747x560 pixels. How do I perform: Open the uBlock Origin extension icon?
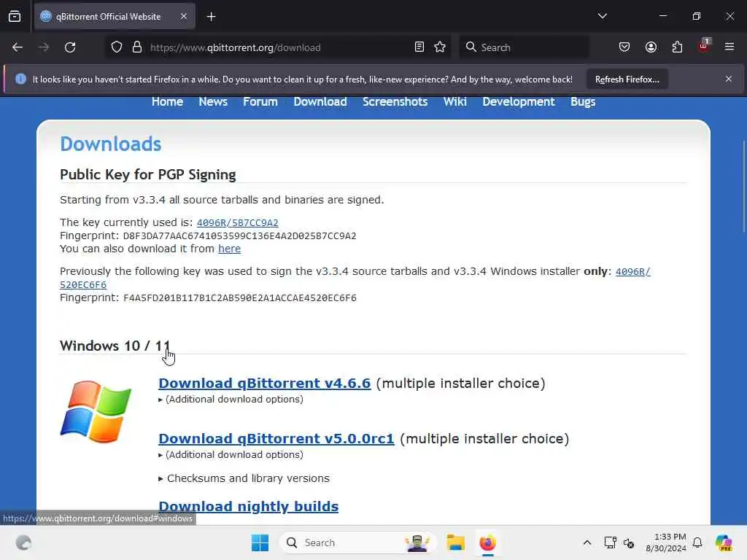tap(704, 46)
